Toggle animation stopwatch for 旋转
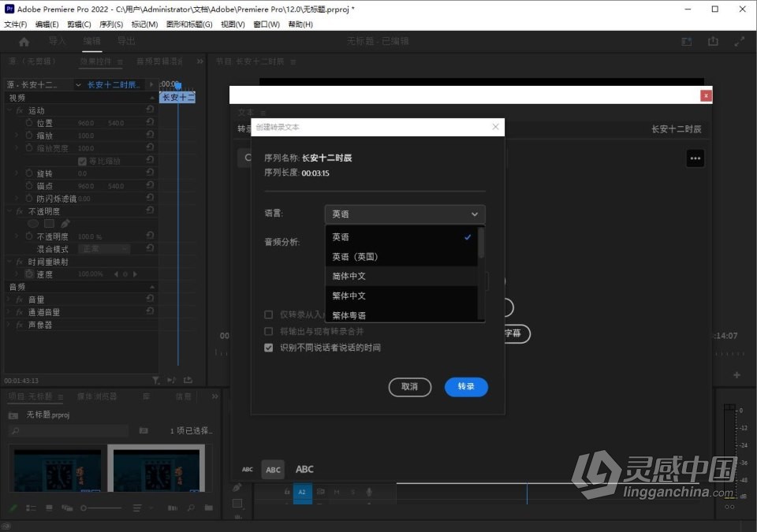This screenshot has width=757, height=532. 29,173
